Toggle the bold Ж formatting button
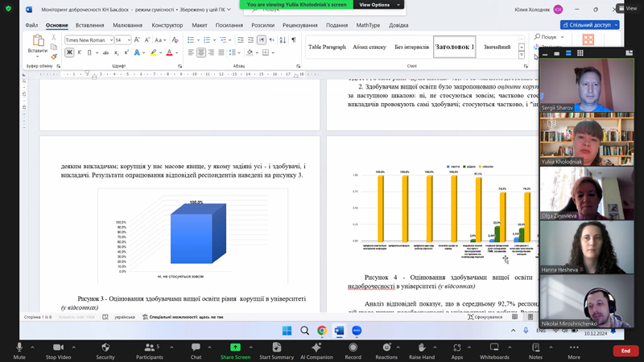This screenshot has width=644, height=362. 69,53
